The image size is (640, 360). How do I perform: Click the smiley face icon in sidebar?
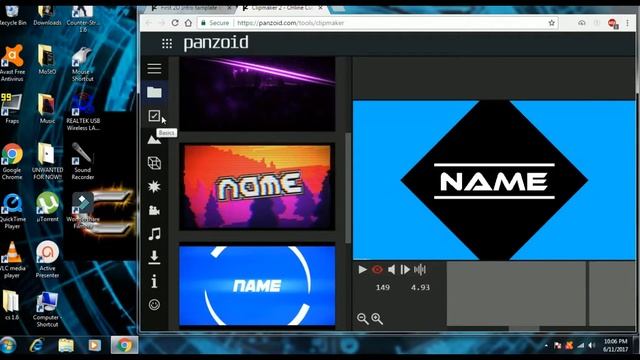click(x=154, y=304)
